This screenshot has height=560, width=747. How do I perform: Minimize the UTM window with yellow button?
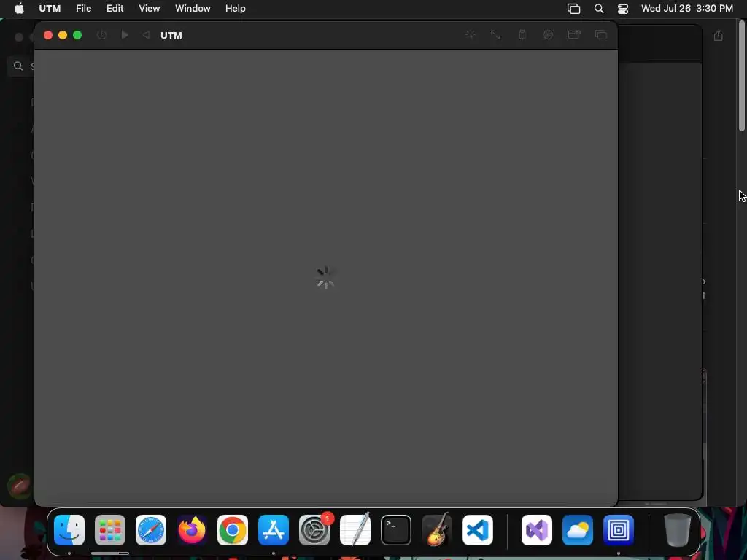(x=63, y=35)
